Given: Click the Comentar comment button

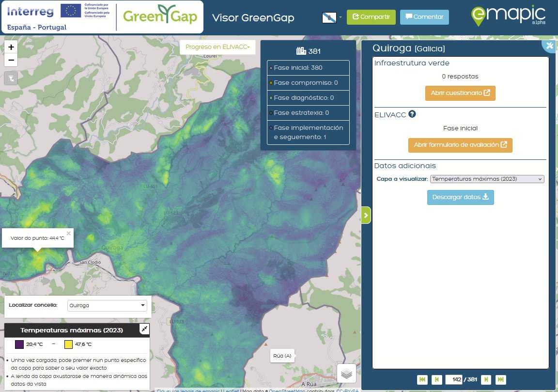Looking at the screenshot, I should point(424,17).
